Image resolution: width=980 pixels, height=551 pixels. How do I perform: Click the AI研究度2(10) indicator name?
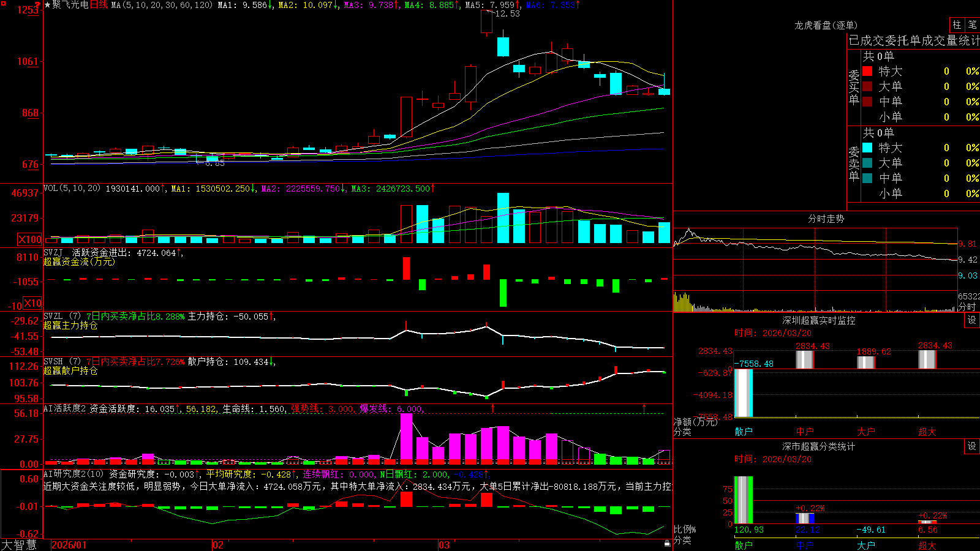pyautogui.click(x=74, y=474)
